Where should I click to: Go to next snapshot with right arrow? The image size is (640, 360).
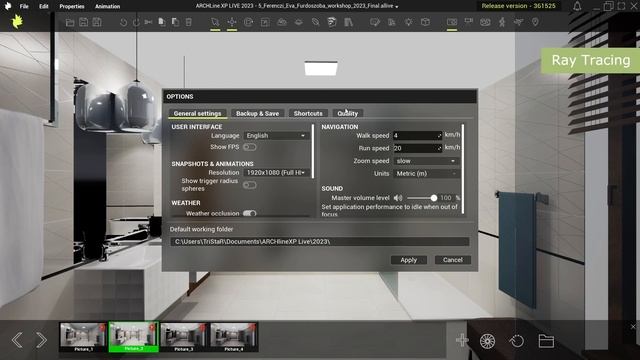tap(41, 340)
